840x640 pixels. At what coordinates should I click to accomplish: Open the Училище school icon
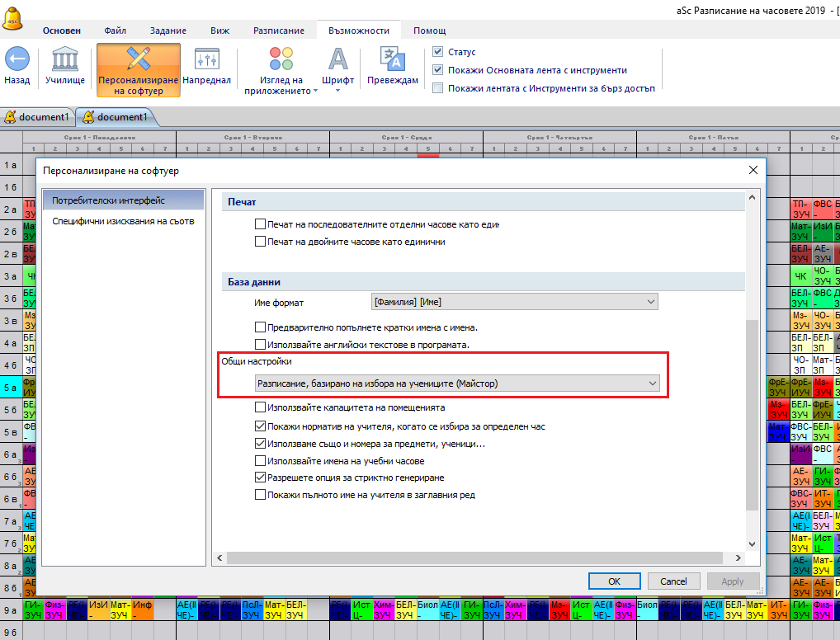pyautogui.click(x=65, y=59)
